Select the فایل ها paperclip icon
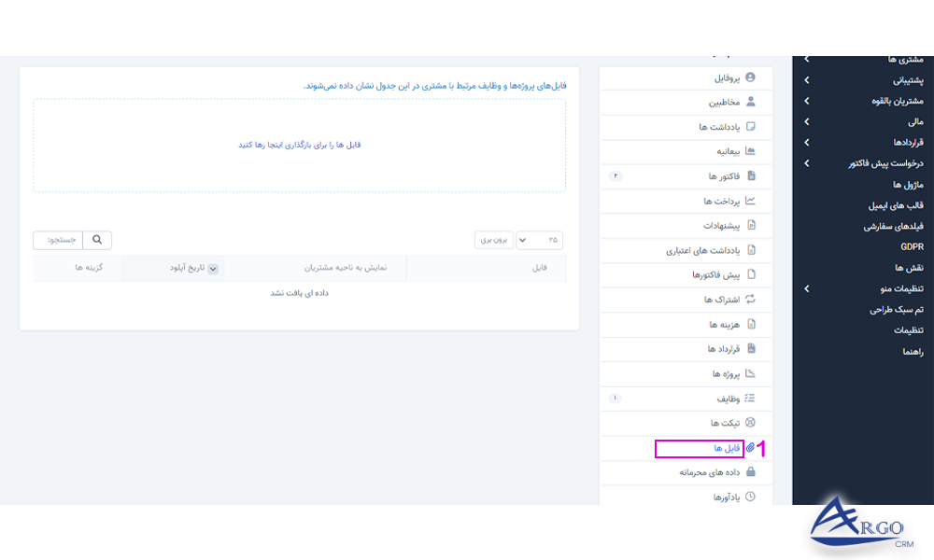This screenshot has height=560, width=934. [x=751, y=447]
